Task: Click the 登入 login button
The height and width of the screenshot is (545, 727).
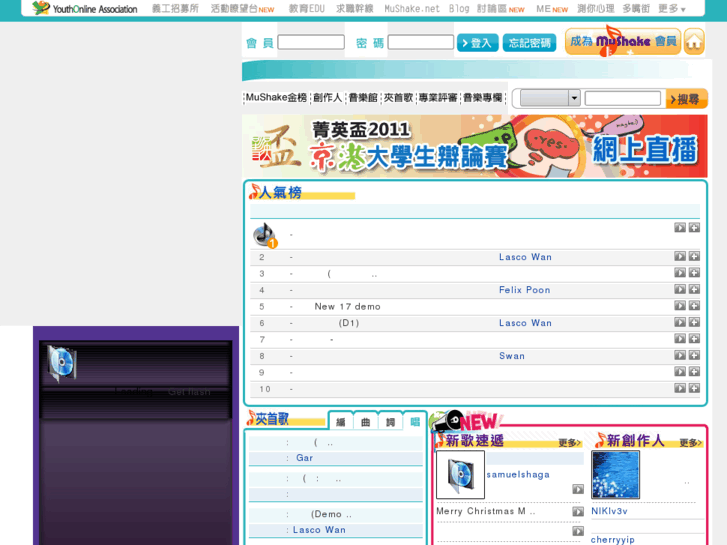Action: click(477, 43)
